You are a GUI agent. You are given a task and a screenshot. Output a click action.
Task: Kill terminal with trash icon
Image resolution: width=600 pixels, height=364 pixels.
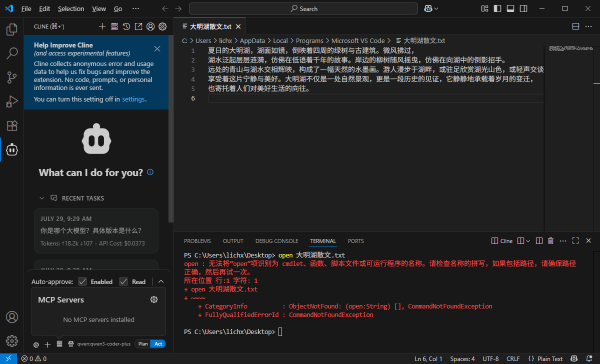click(550, 240)
